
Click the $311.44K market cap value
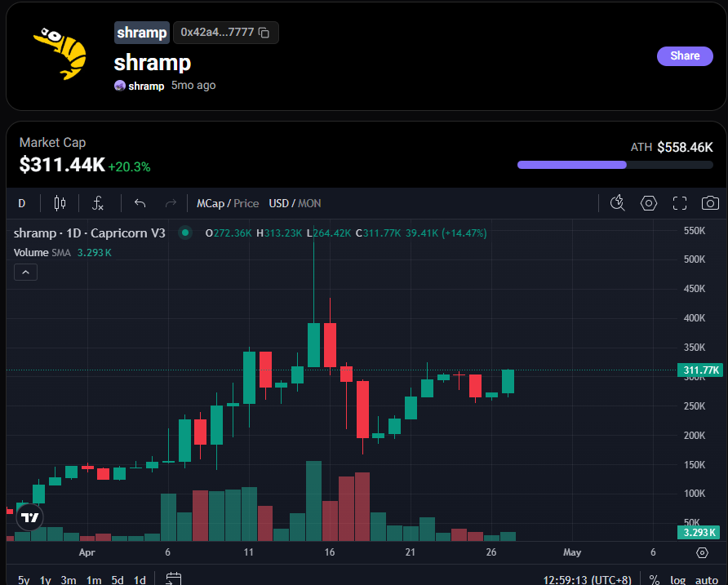(62, 164)
